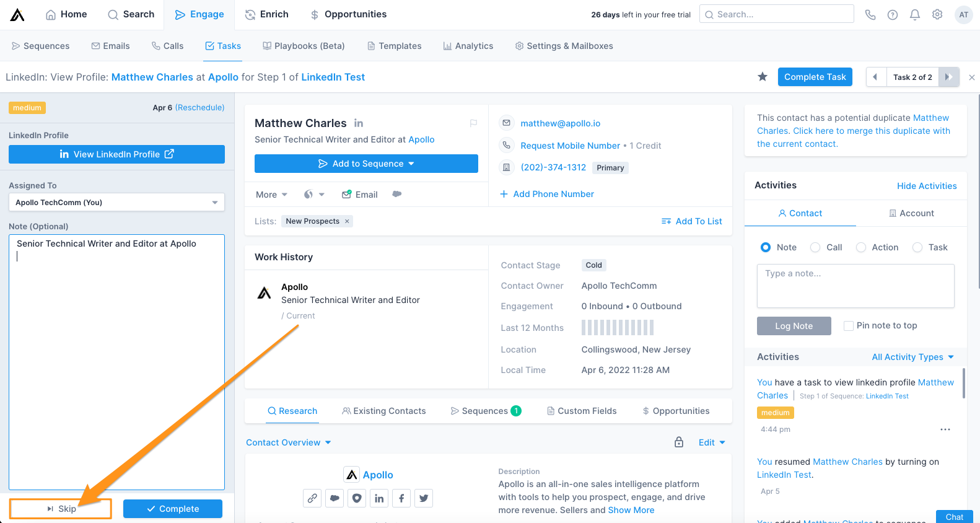Screen dimensions: 980x523
Task: Close the task view
Action: point(972,77)
